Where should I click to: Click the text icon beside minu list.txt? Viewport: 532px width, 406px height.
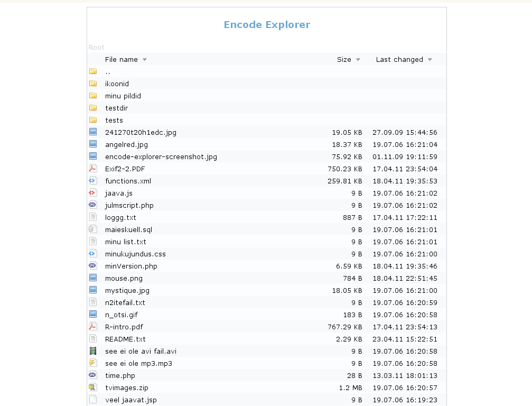93,242
